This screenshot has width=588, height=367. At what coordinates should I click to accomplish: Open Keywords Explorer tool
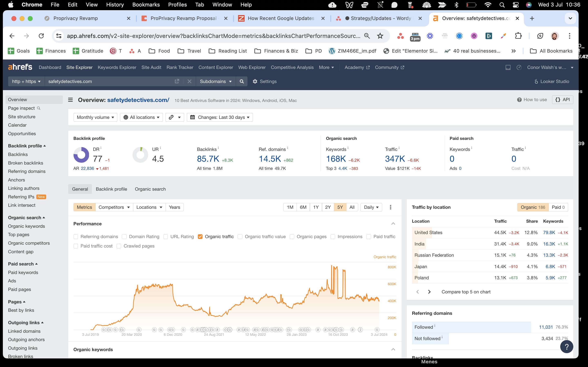[117, 67]
